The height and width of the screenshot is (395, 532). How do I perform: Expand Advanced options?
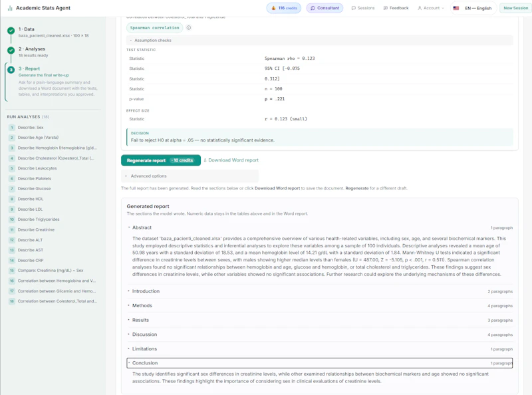click(x=190, y=176)
